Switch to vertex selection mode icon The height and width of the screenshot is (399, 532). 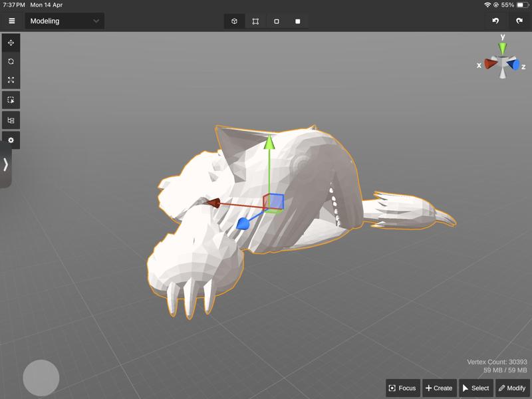coord(255,21)
